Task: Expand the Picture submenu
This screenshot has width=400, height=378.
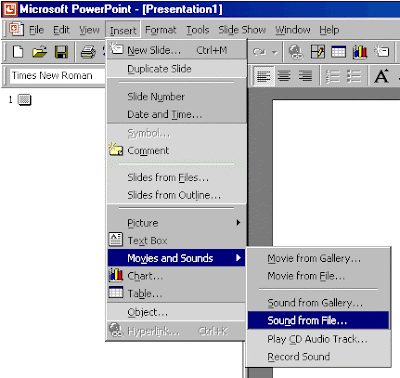Action: pos(177,223)
